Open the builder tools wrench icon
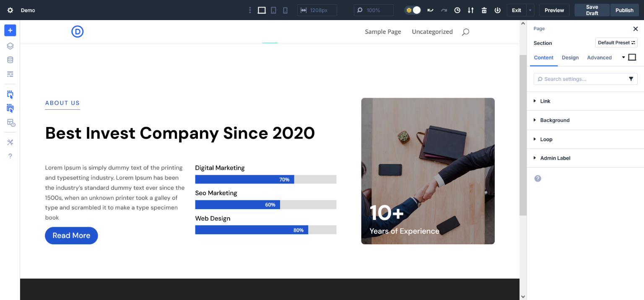Screen dimensions: 644x300 pyautogui.click(x=10, y=142)
